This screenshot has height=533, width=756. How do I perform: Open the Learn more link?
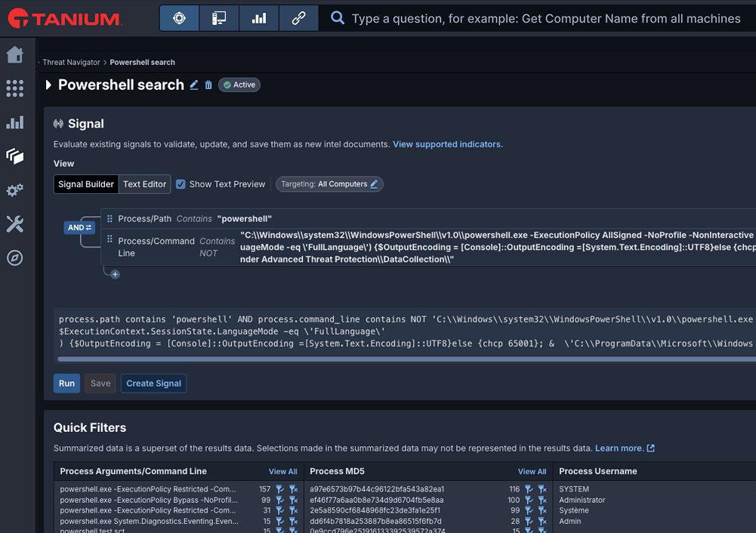[x=625, y=448]
